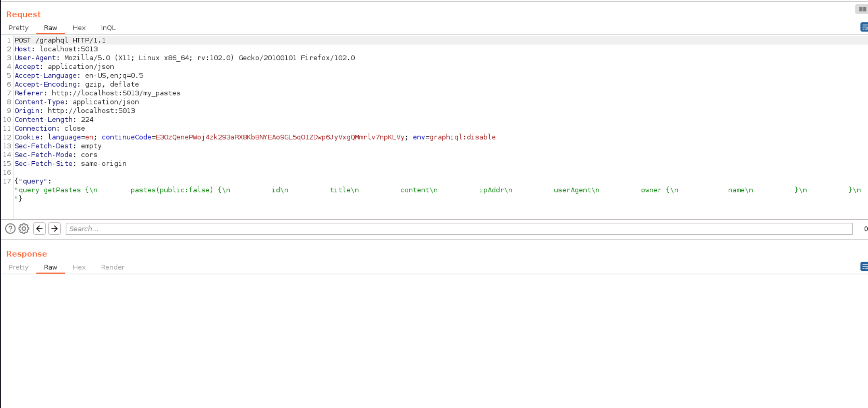Image resolution: width=868 pixels, height=408 pixels.
Task: Switch Request view to Pretty tab
Action: click(19, 28)
